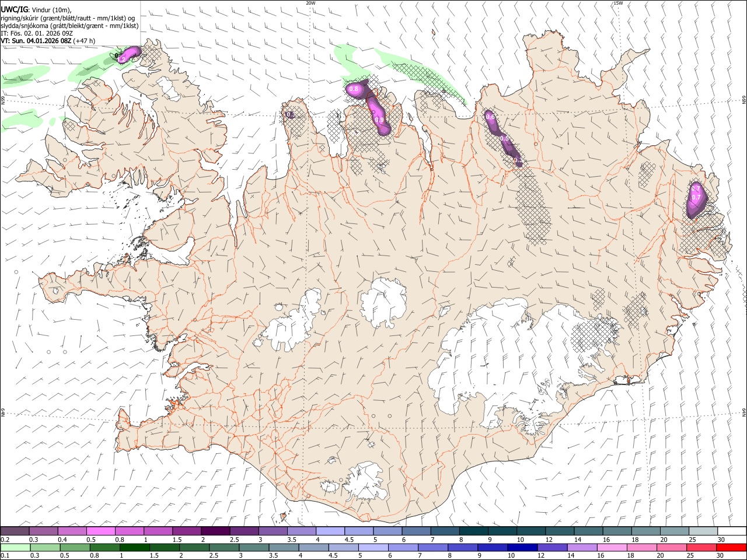Screen dimensions: 747x560
Task: Click the bright red swatch after 30, rain scale
Action: pyautogui.click(x=731, y=547)
